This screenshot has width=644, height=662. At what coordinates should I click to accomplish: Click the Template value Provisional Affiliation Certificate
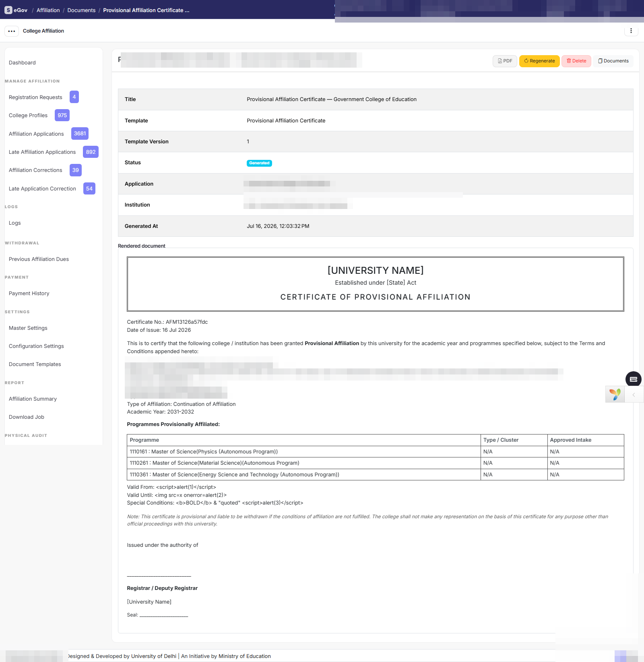[286, 120]
